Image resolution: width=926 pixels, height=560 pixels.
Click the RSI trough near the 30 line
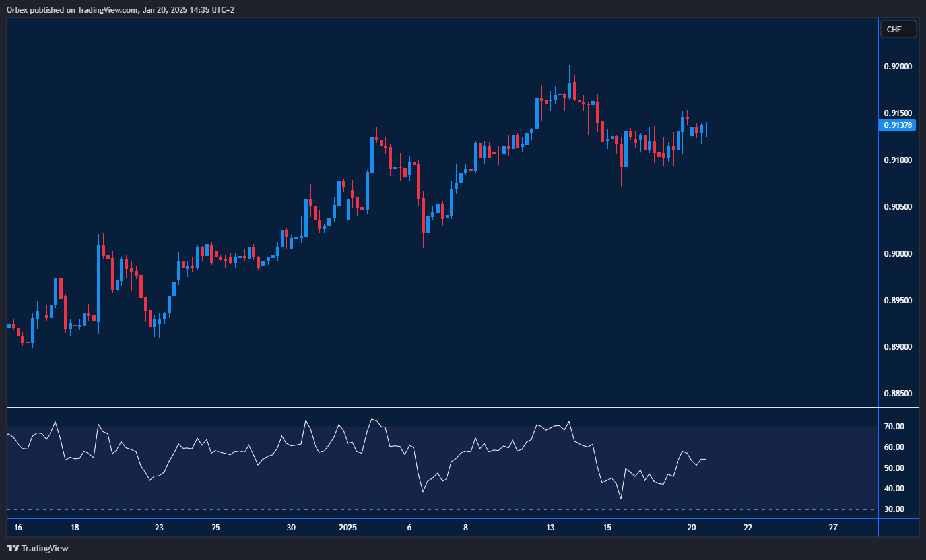tap(621, 499)
